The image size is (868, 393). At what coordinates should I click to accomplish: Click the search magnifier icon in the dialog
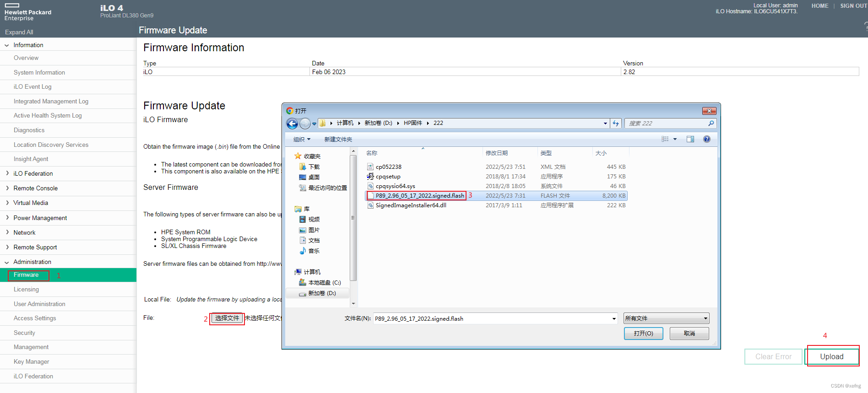click(711, 123)
